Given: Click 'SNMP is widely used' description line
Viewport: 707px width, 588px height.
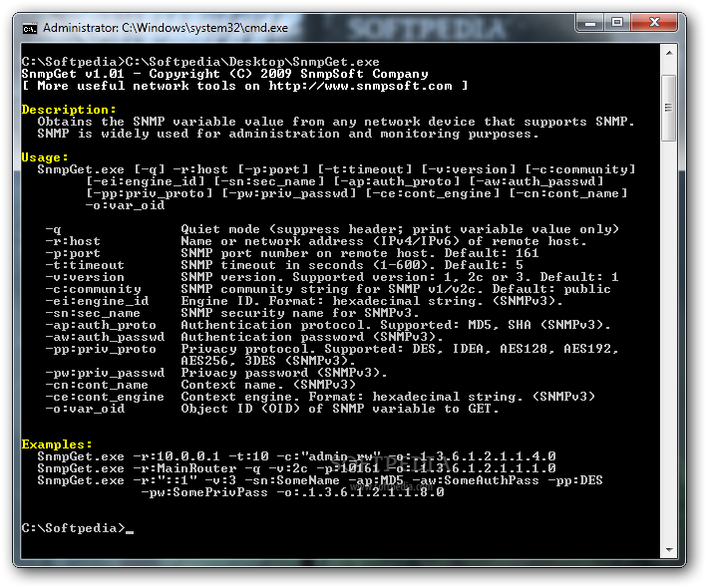Looking at the screenshot, I should (287, 134).
